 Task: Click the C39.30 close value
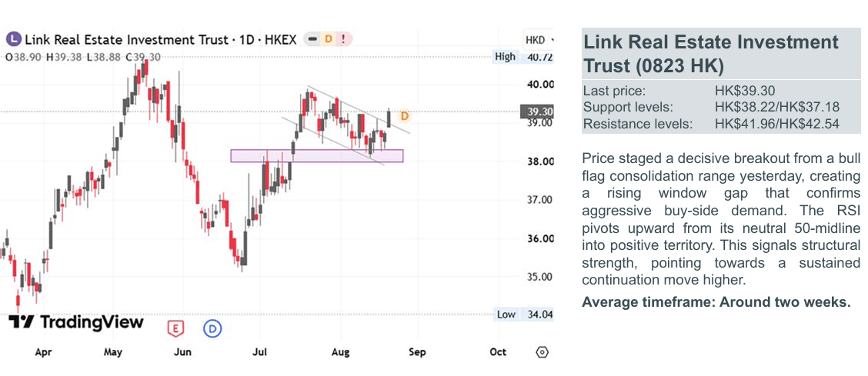tap(143, 57)
